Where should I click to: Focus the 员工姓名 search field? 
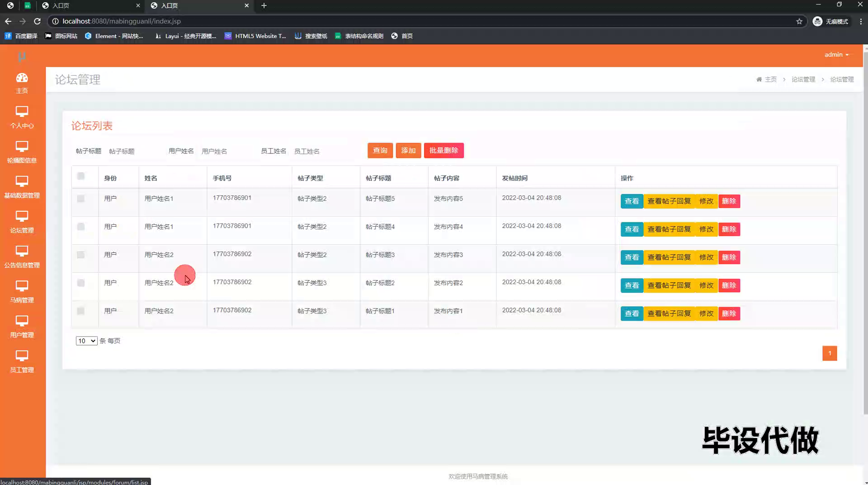pos(320,151)
